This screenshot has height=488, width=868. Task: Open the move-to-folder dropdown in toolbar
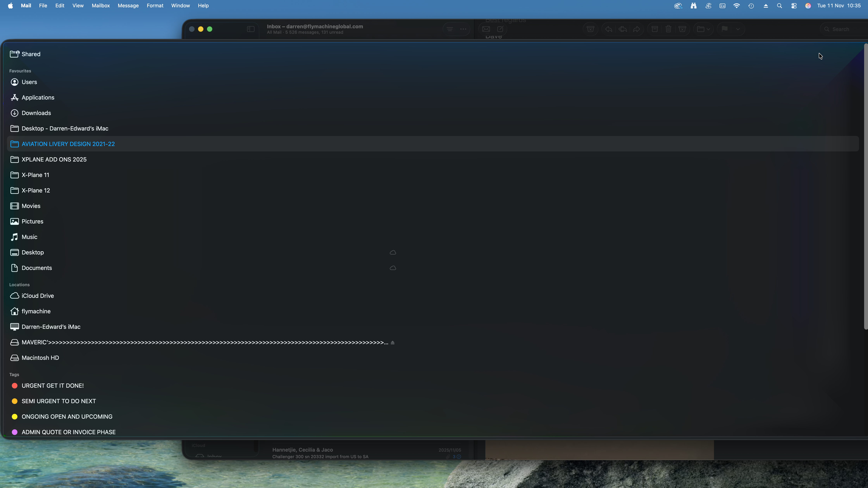click(x=703, y=29)
